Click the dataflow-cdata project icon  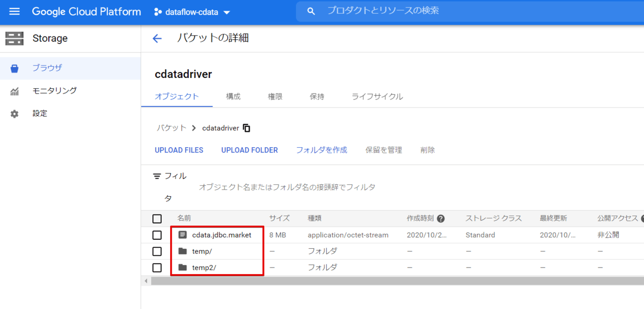point(158,12)
